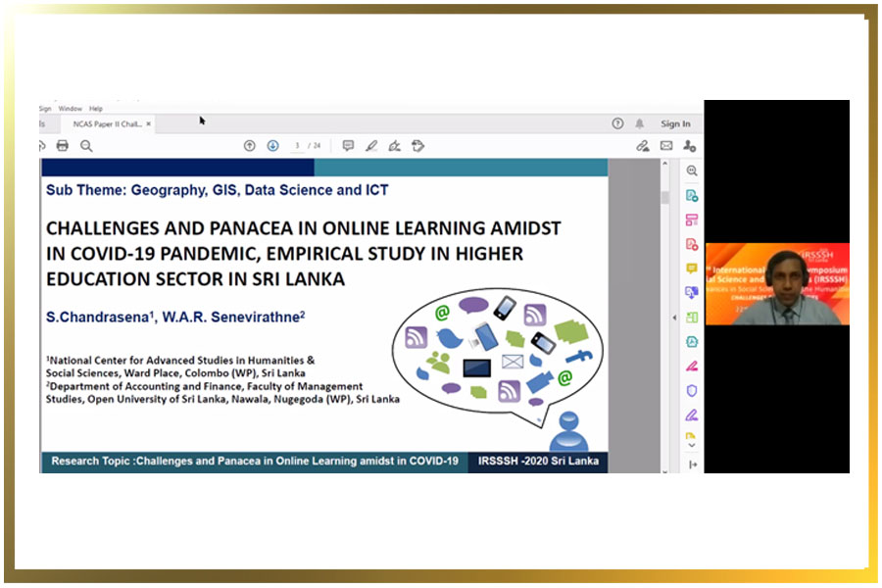This screenshot has height=588, width=882.
Task: Open the Comment tool in right pane
Action: pyautogui.click(x=692, y=269)
